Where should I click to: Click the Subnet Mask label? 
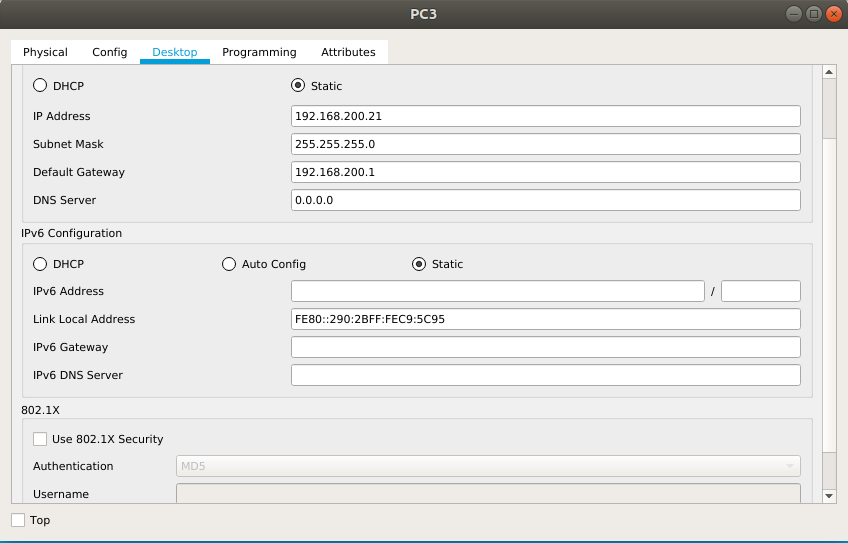[68, 144]
